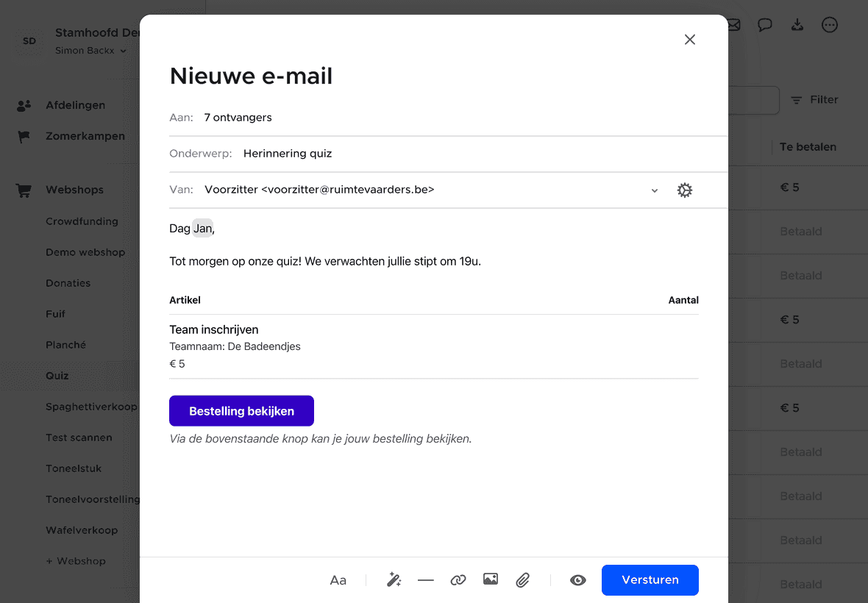Screen dimensions: 868x603
Task: Click the magic wand smart variables icon
Action: 394,580
